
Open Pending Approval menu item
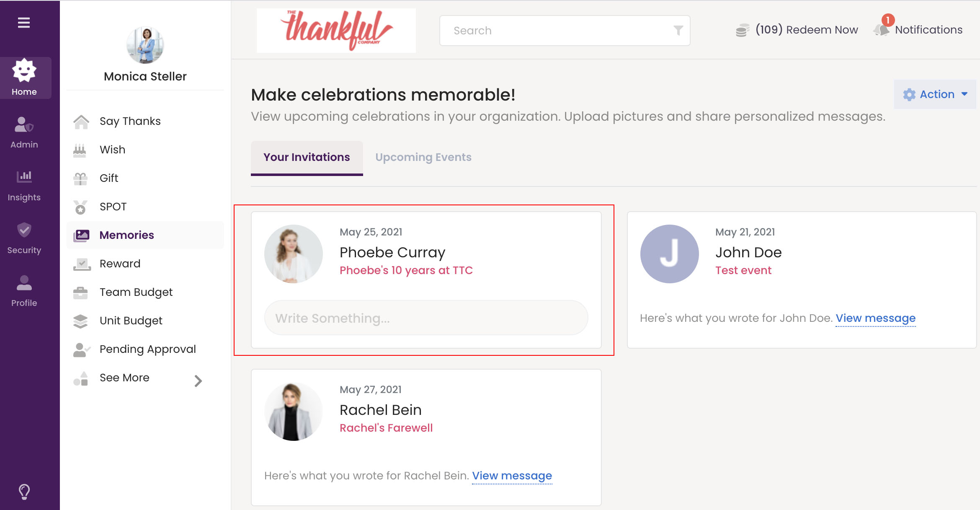point(147,349)
